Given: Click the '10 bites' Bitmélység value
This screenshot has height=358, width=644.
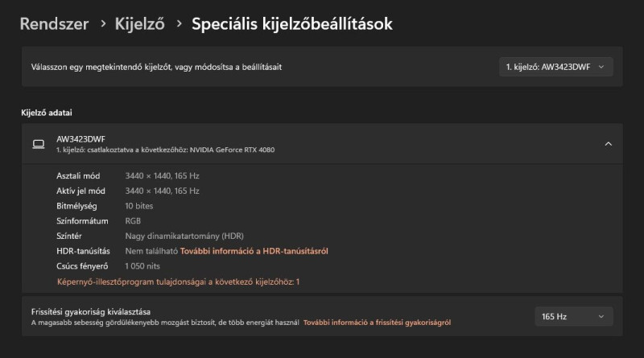Looking at the screenshot, I should tap(139, 206).
